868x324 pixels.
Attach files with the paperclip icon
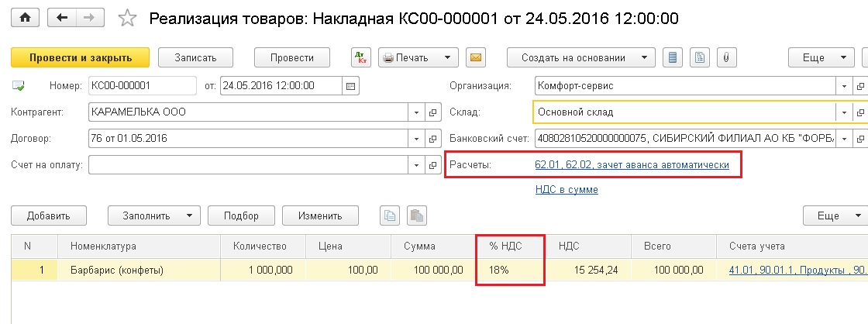725,57
